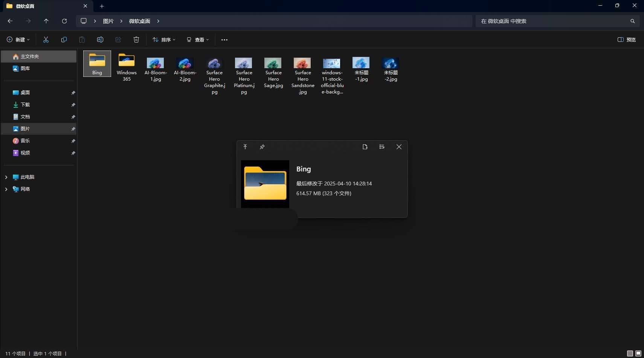
Task: Click the open-file icon in the preview popup
Action: pos(365,147)
